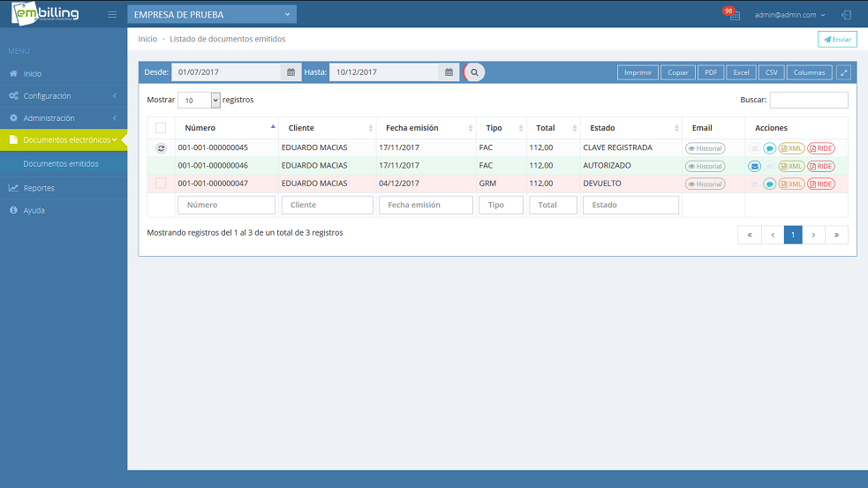Send email for the AUTORIZADO document
The image size is (868, 488).
tap(754, 166)
